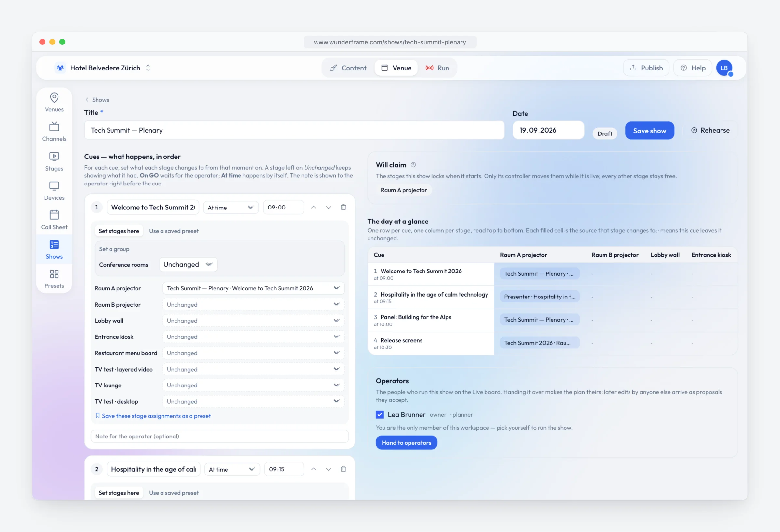Click Save these stage assignments as a preset
This screenshot has height=532, width=780.
tap(153, 416)
